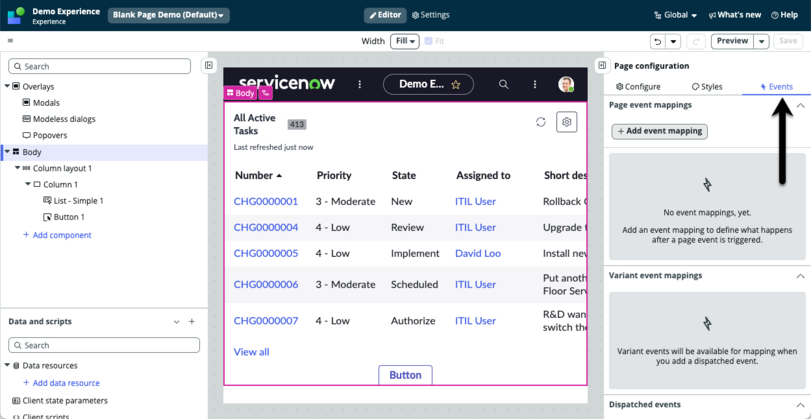Click the Data and scripts Search field

point(104,345)
